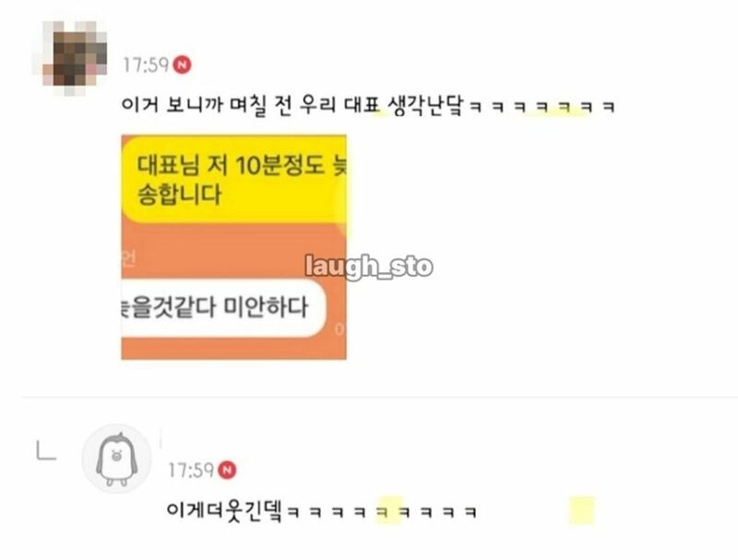This screenshot has height=560, width=738.
Task: Open the attached KakaoTalk screenshot image
Action: [x=234, y=247]
